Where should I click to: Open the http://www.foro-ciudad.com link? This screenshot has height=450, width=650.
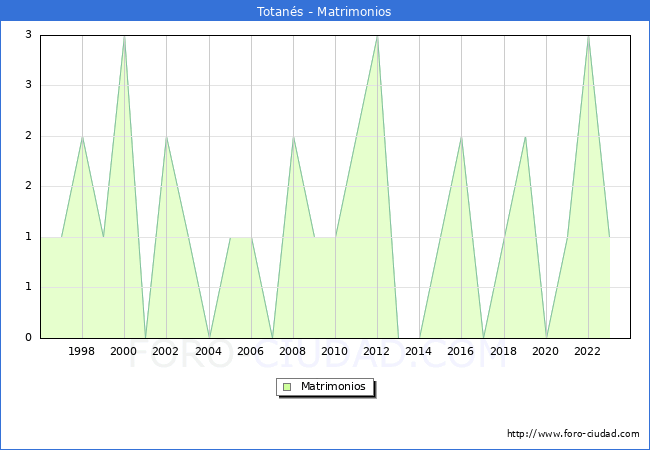(x=573, y=433)
